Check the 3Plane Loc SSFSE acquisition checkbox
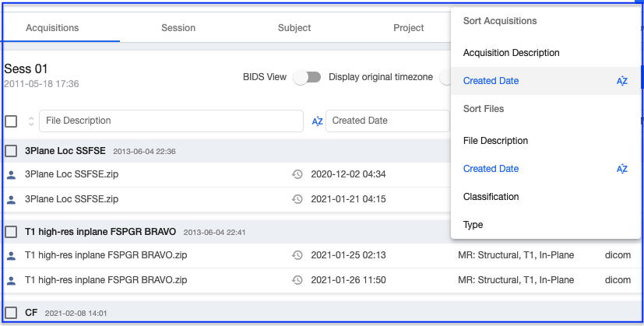The image size is (644, 326). (11, 151)
